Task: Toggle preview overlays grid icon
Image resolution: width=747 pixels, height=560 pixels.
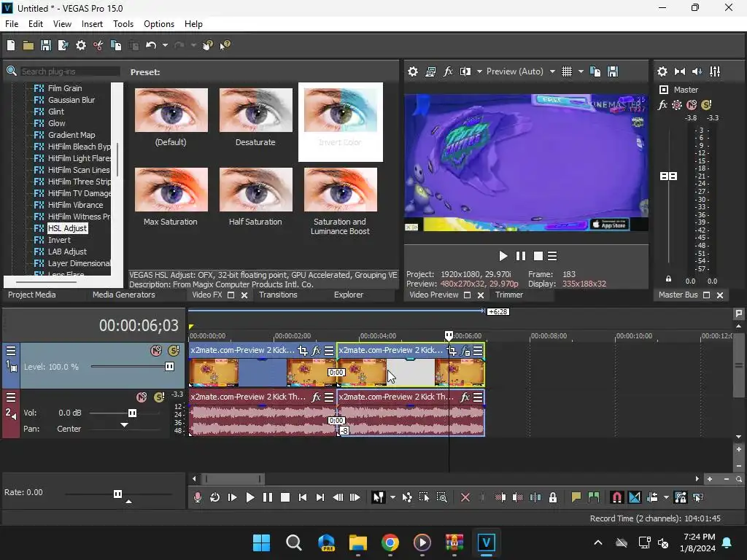Action: point(566,71)
